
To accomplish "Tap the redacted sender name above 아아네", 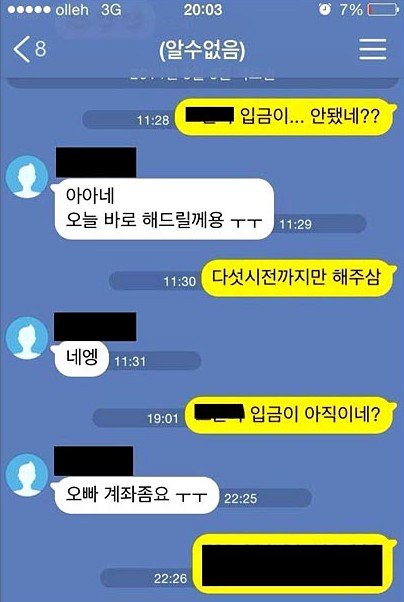I will [96, 162].
